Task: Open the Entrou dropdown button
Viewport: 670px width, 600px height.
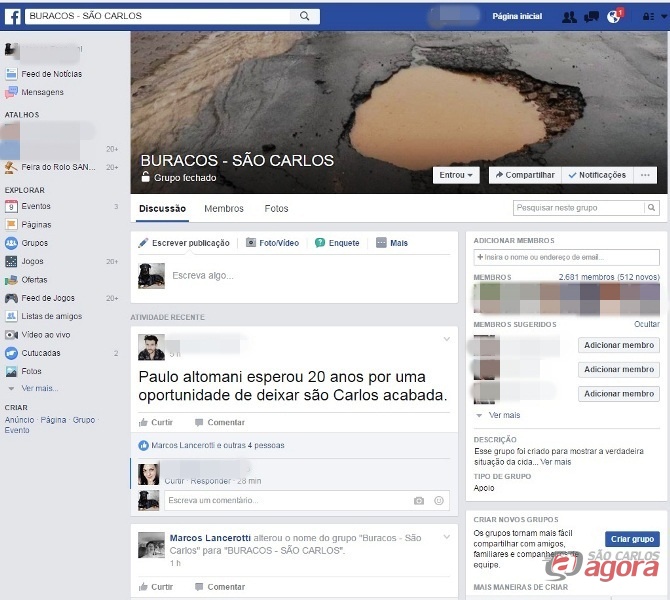Action: 456,175
